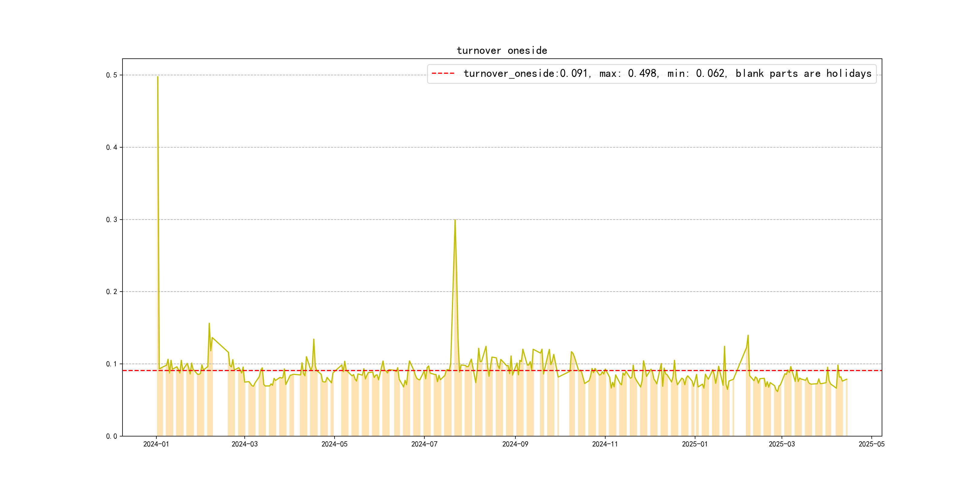Select the 2024-05 x-axis date label
The width and height of the screenshot is (980, 490).
pyautogui.click(x=335, y=444)
